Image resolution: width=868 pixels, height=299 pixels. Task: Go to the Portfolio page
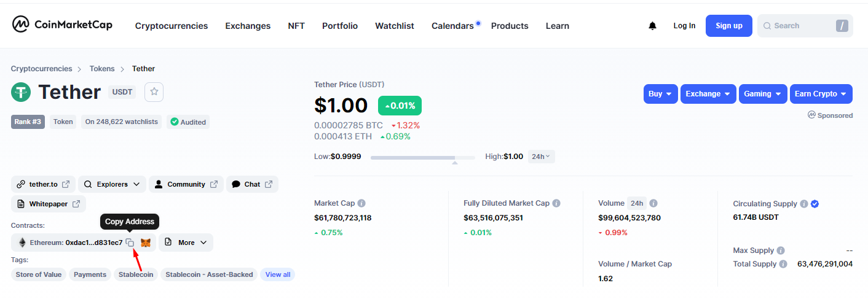(x=340, y=26)
